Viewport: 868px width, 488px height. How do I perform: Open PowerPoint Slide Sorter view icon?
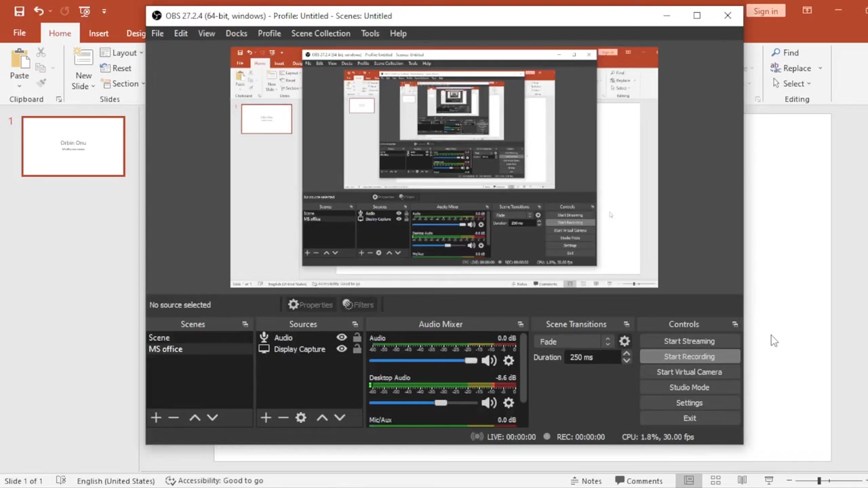pyautogui.click(x=715, y=481)
